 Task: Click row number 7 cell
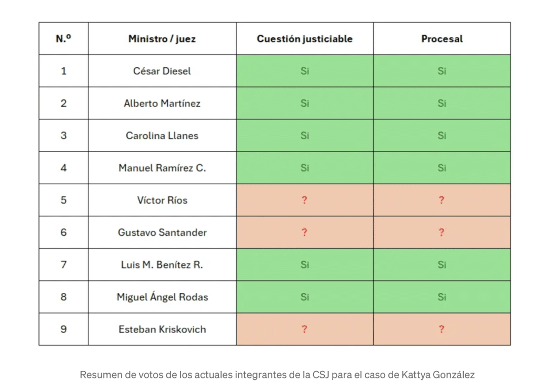64,265
